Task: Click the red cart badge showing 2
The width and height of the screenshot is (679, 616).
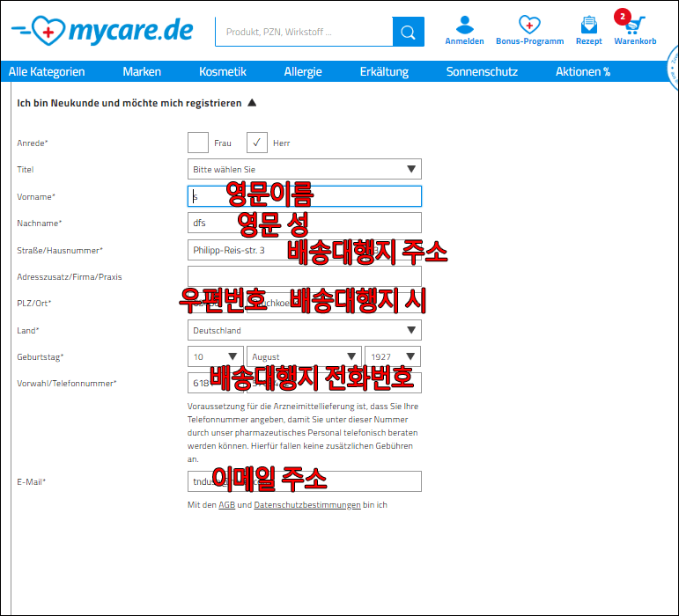Action: (x=623, y=17)
